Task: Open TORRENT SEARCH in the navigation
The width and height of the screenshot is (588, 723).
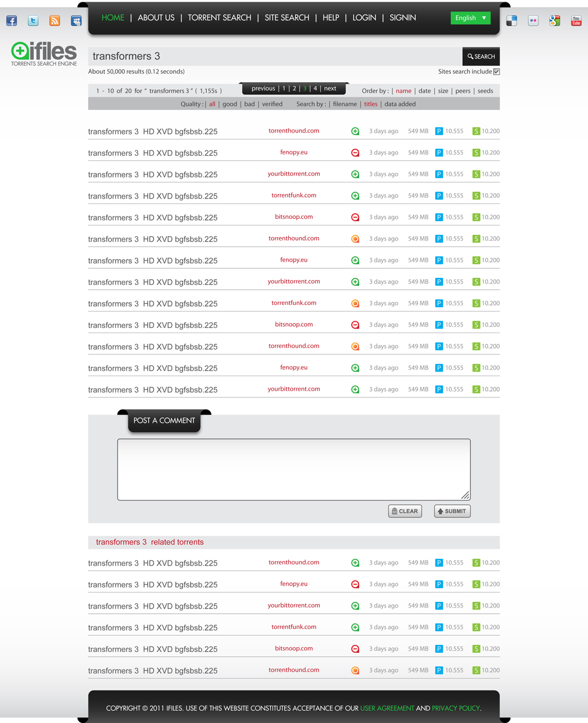Action: tap(219, 18)
